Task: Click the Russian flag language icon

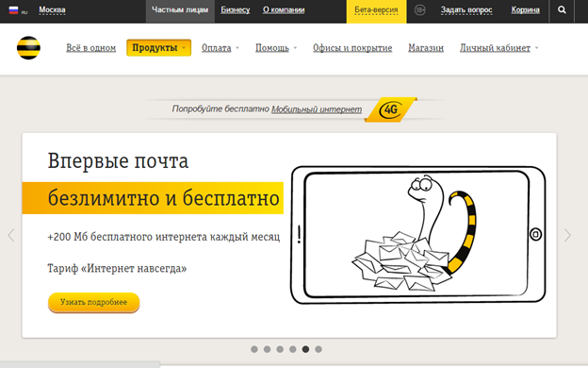Action: tap(13, 9)
